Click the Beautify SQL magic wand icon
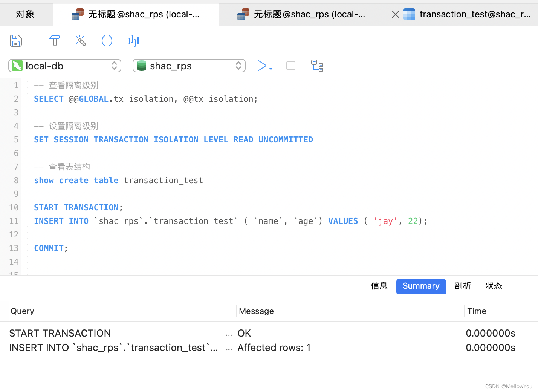 click(80, 40)
